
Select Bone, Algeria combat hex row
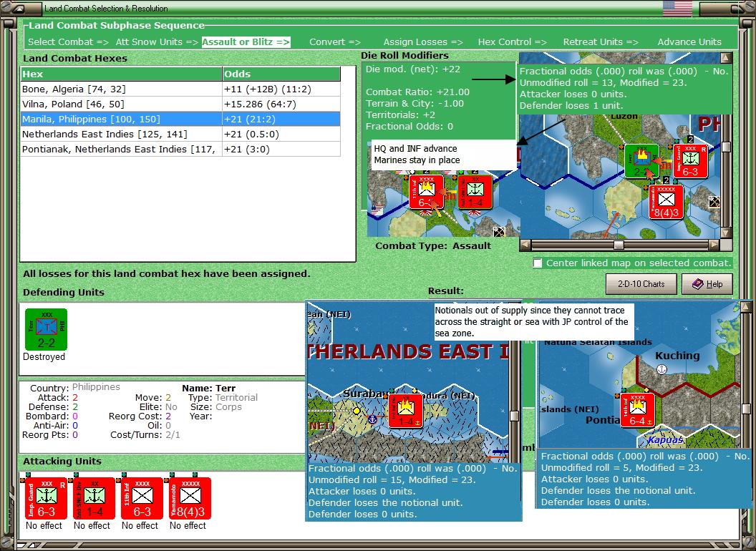120,89
